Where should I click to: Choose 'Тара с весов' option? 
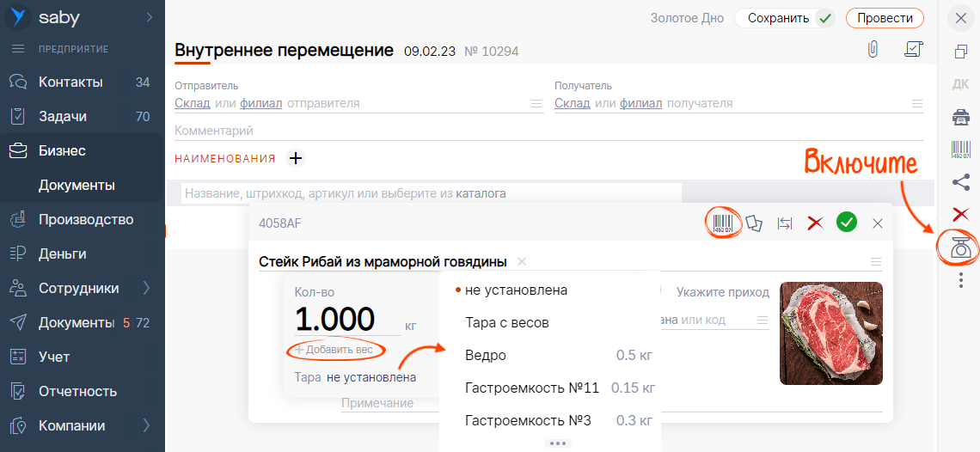pos(506,323)
